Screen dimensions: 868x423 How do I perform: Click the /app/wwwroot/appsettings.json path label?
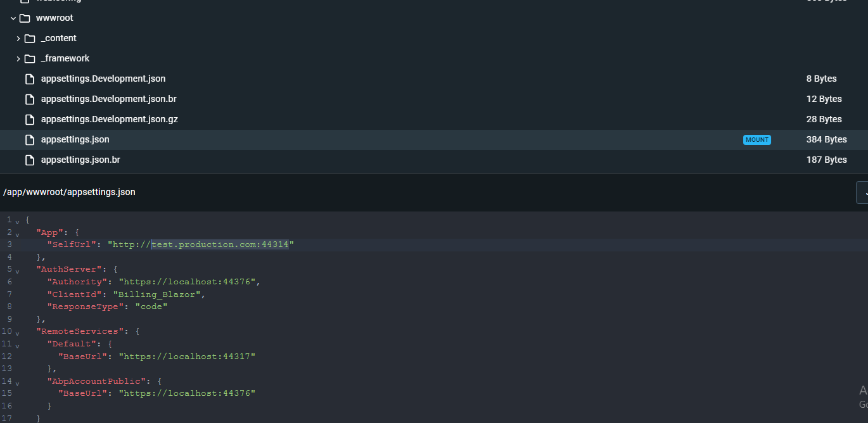click(69, 192)
